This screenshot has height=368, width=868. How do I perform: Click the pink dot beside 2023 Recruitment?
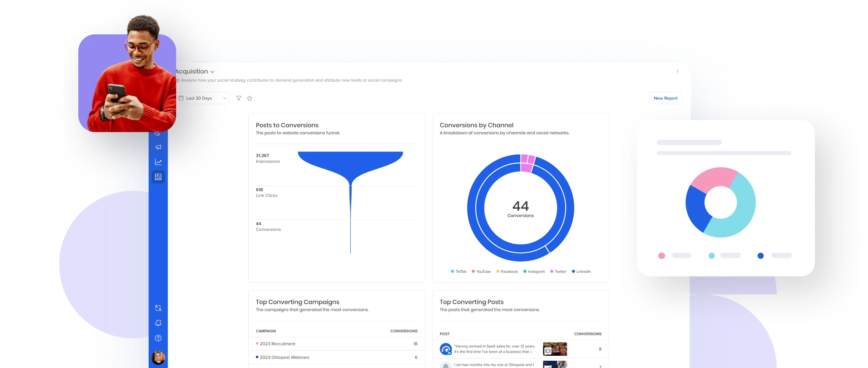pyautogui.click(x=256, y=344)
